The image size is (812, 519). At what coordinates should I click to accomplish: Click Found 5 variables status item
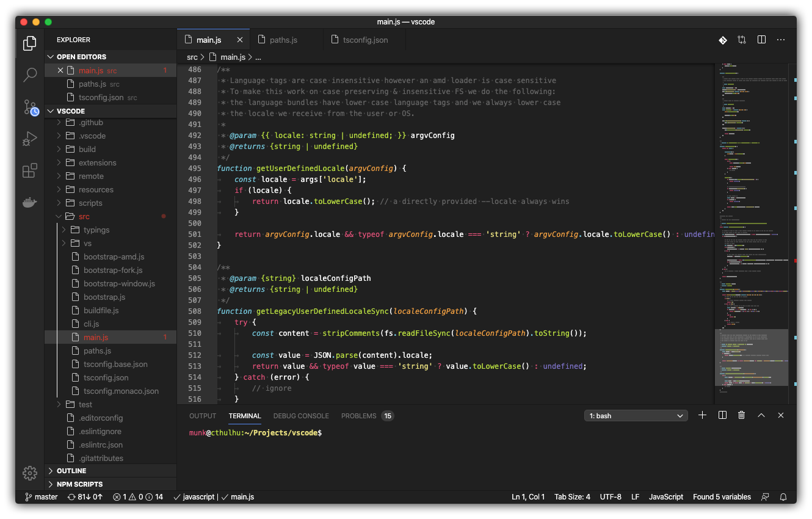pyautogui.click(x=722, y=497)
